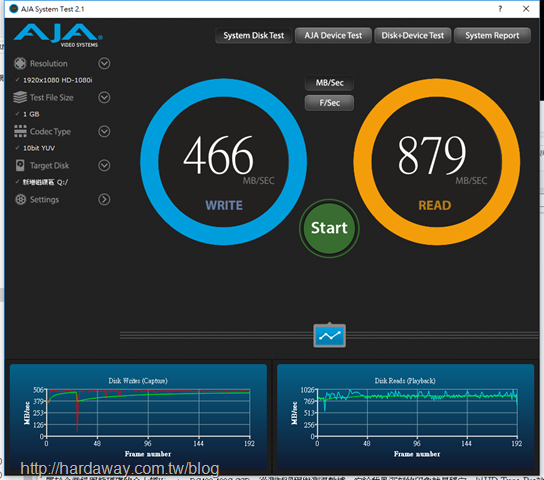Screen dimensions: 544x480
Task: Click the Resolution globe icon
Action: pos(20,63)
